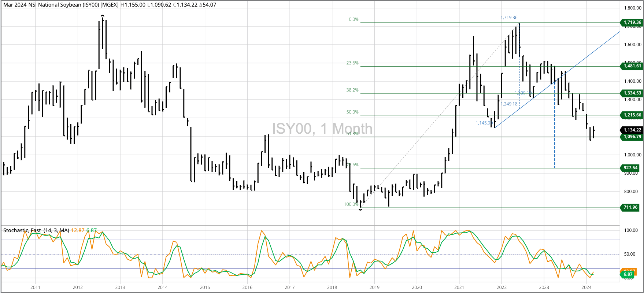Screen dimensions: 644x293
Task: Select the blue 1,145.96 price annotation
Action: pos(484,123)
